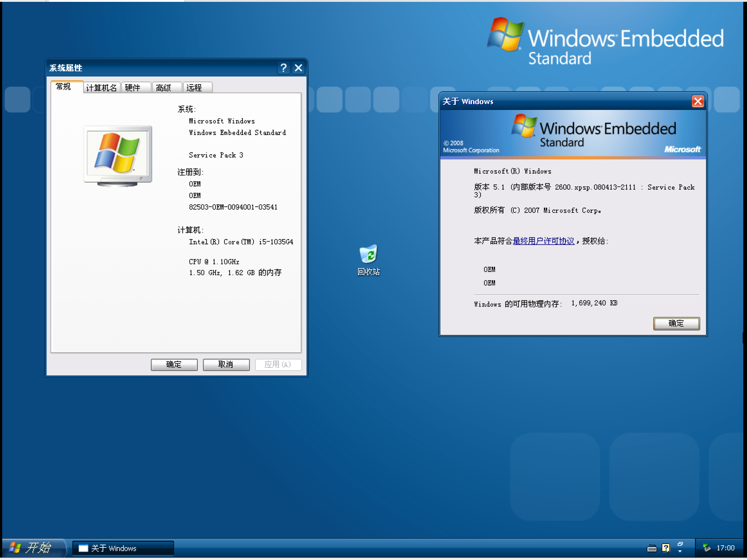Click the language bar help icon
The image size is (747, 560).
(666, 548)
